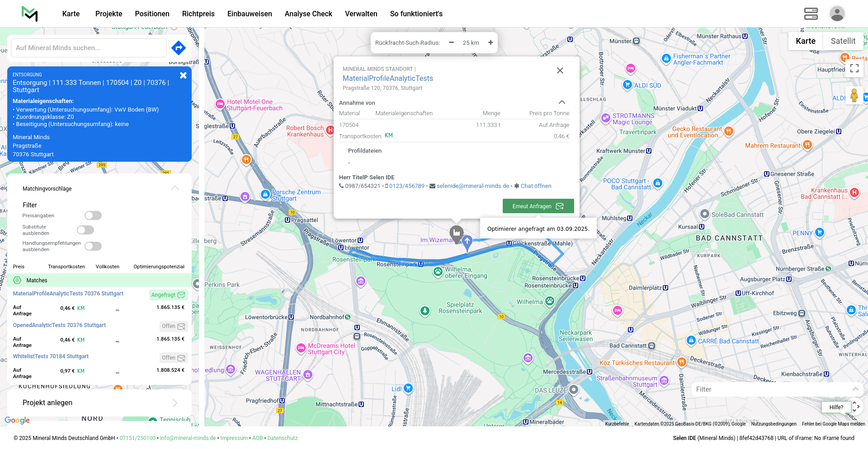This screenshot has height=449, width=868.
Task: Toggle Handlungsempfehlungen ausblenden switch
Action: click(93, 246)
